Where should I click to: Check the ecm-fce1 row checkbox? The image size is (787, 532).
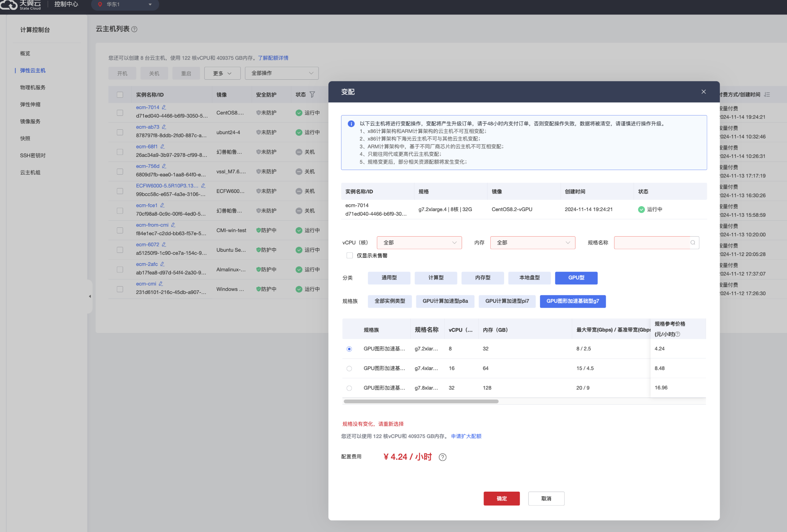(x=120, y=211)
